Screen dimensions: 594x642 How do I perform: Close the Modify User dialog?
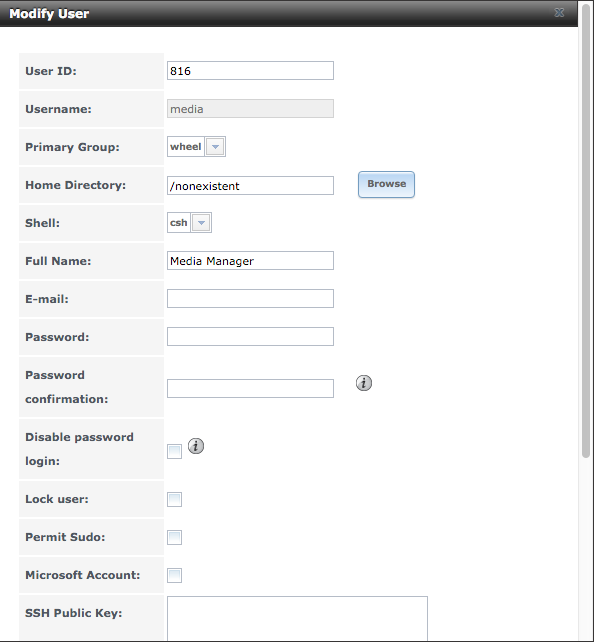(x=559, y=13)
